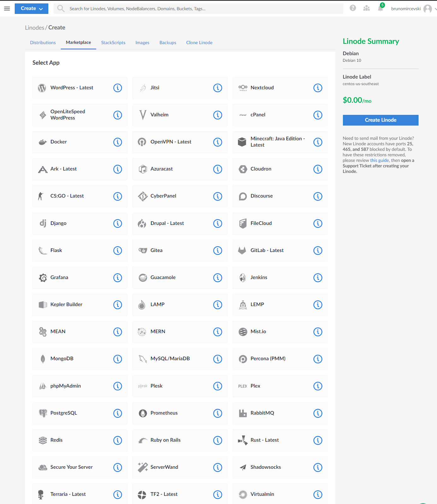Select the Plesk app card
Viewport: 437px width, 504px height.
coord(180,386)
